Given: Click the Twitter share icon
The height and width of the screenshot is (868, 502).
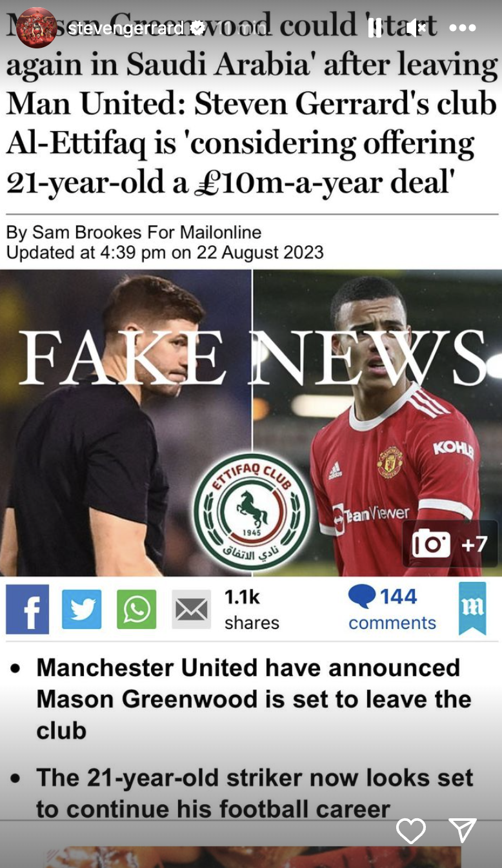Looking at the screenshot, I should pyautogui.click(x=82, y=609).
